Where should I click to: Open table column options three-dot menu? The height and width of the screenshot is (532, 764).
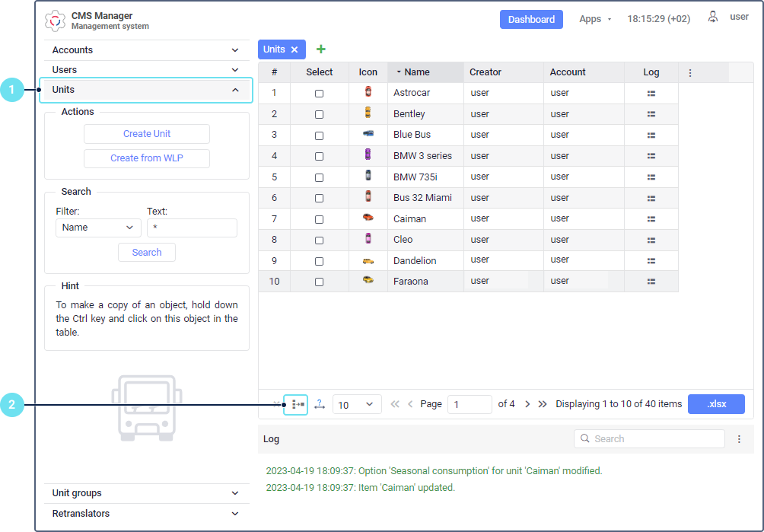click(690, 72)
